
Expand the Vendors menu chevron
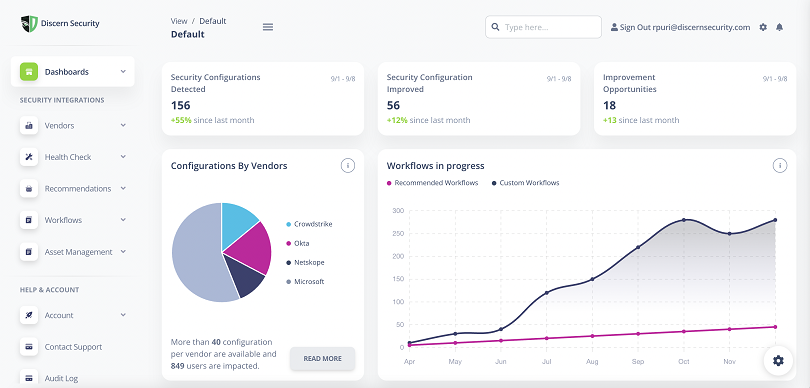[x=123, y=125]
